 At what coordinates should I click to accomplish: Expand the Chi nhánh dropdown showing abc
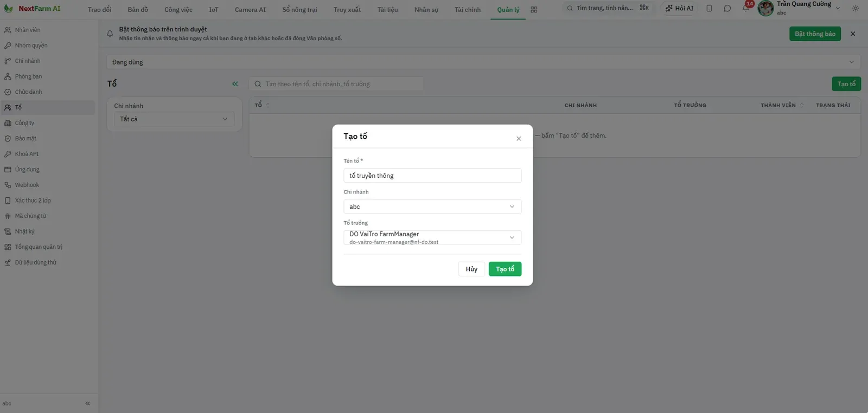click(432, 206)
